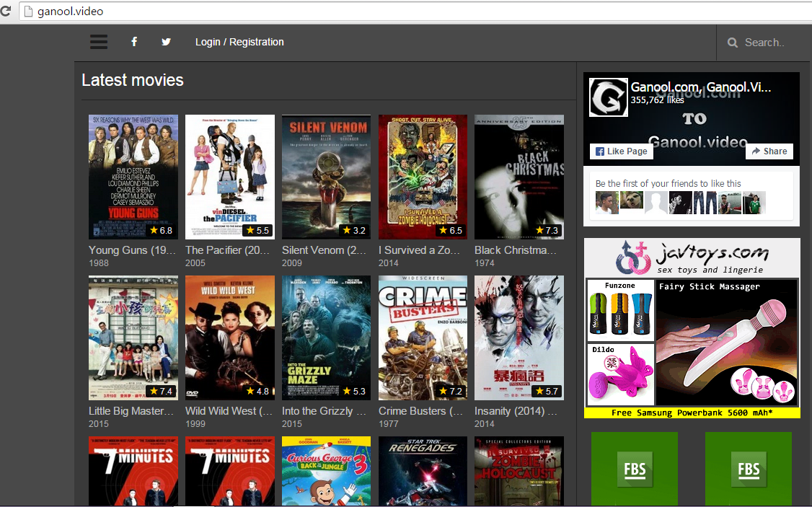
Task: Click the Twitter bird icon
Action: click(166, 42)
